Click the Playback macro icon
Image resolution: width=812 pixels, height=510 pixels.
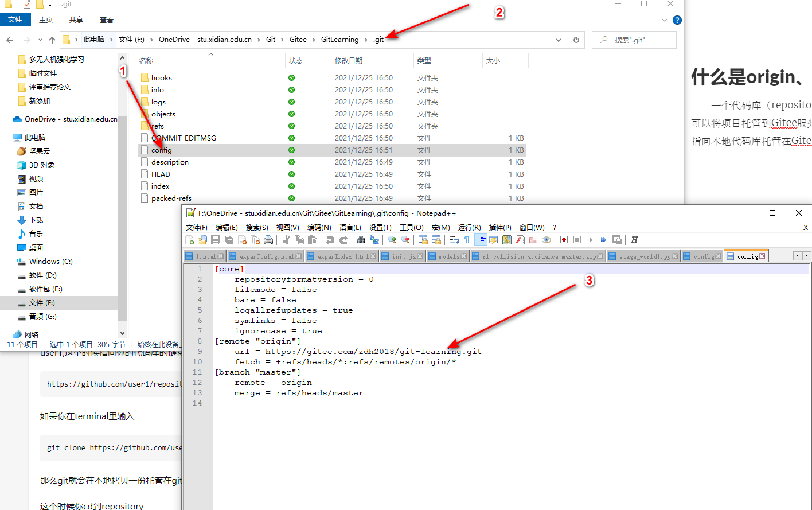591,240
